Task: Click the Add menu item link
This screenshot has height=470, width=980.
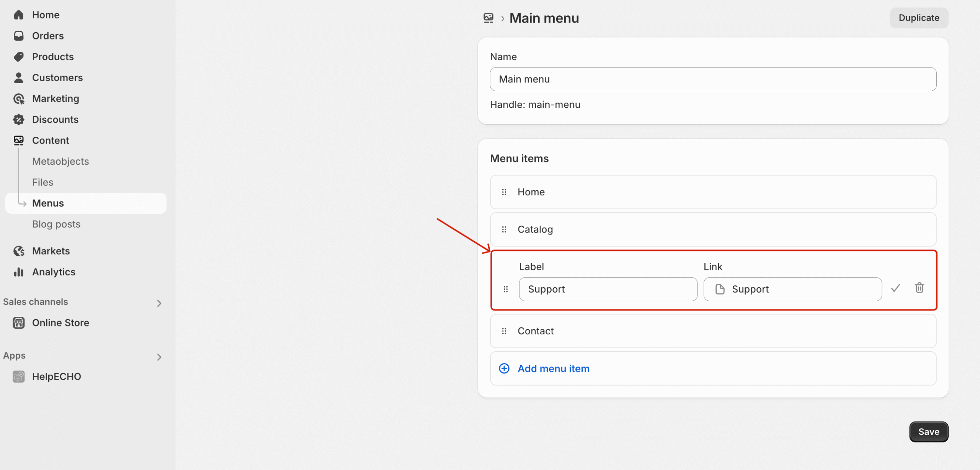Action: click(553, 368)
